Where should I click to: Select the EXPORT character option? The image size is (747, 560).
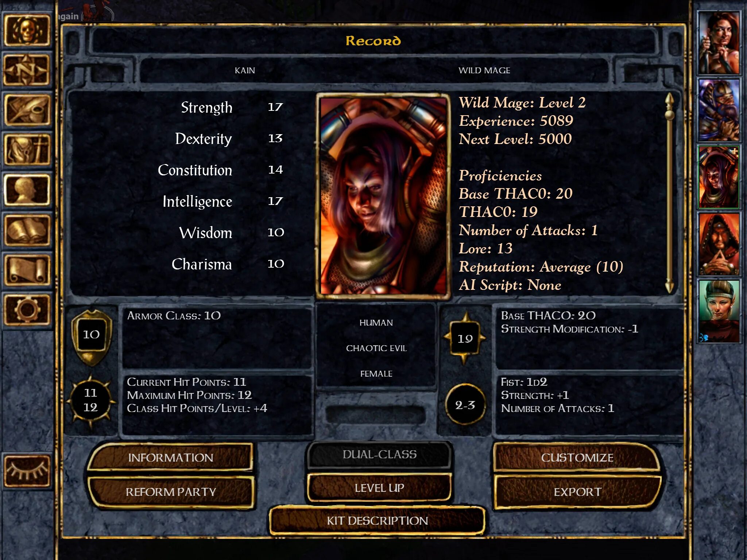point(576,492)
